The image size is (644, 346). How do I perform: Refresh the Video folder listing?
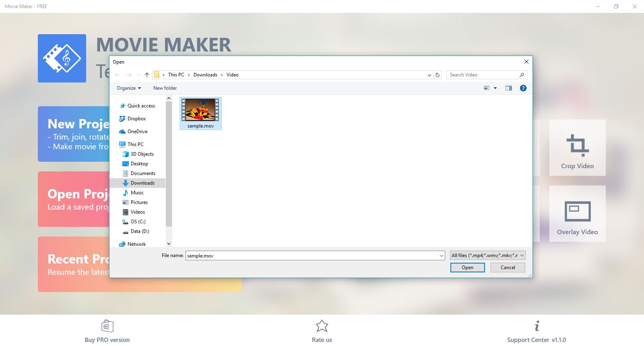(438, 75)
